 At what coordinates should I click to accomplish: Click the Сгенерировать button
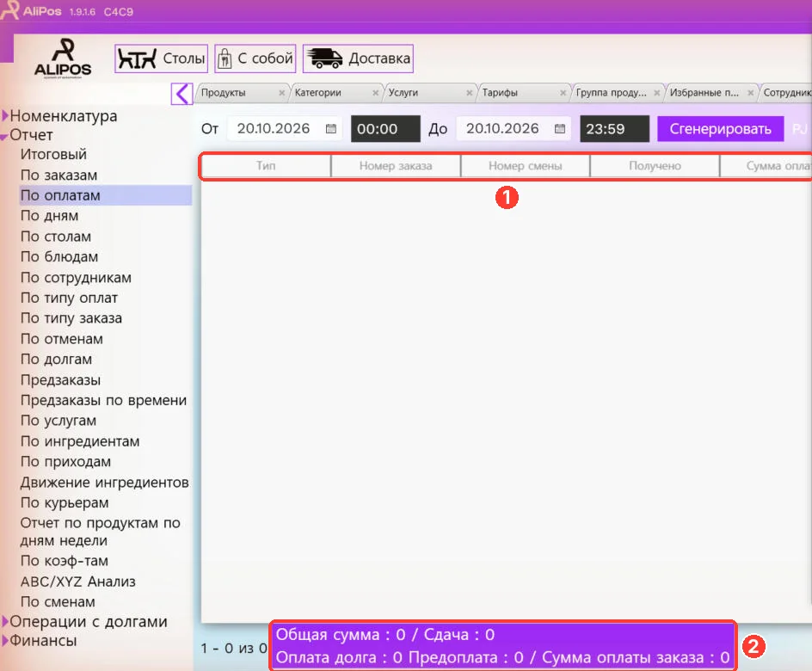tap(720, 129)
